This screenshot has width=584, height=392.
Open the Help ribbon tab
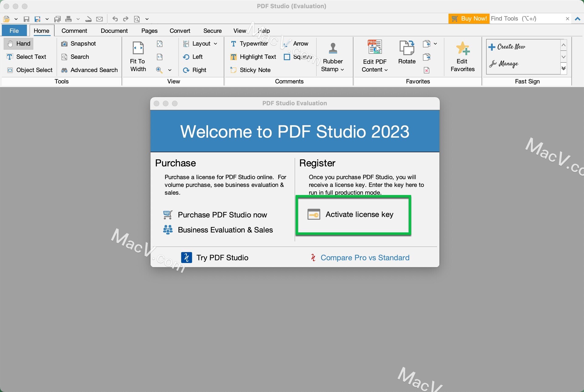point(264,31)
